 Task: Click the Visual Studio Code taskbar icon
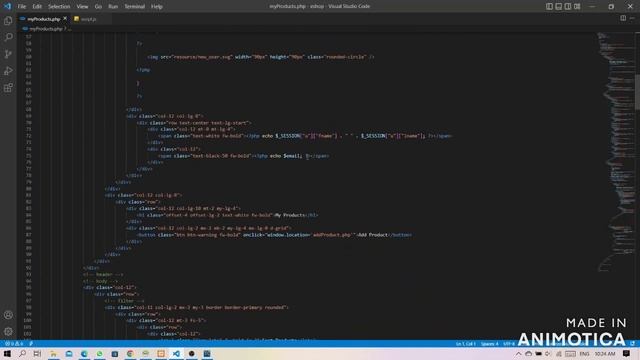pyautogui.click(x=176, y=353)
